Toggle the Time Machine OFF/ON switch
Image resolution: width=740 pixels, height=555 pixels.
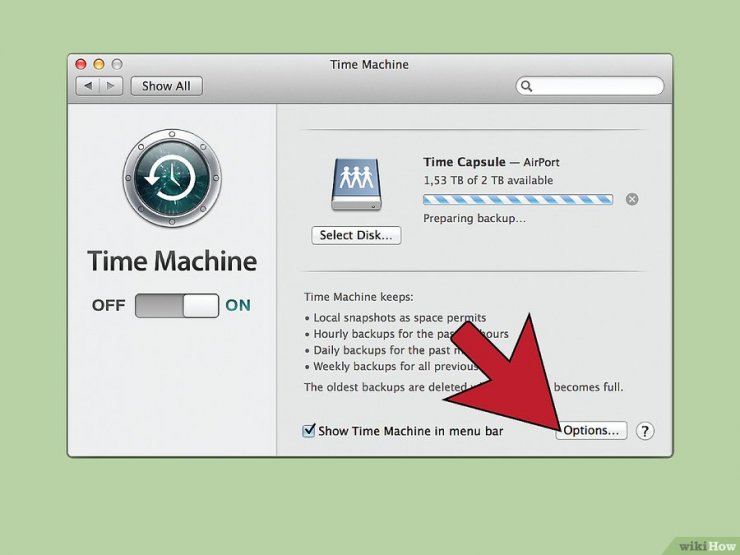(x=177, y=305)
